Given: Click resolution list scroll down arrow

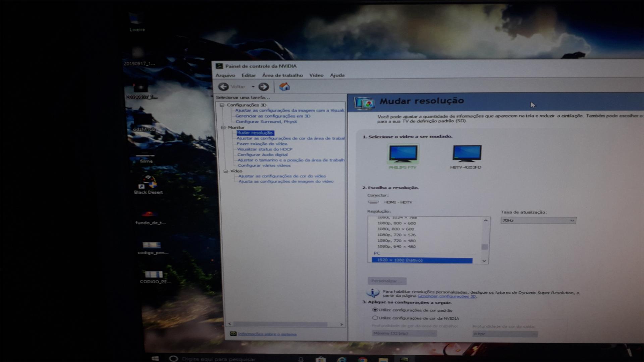Looking at the screenshot, I should click(x=484, y=261).
